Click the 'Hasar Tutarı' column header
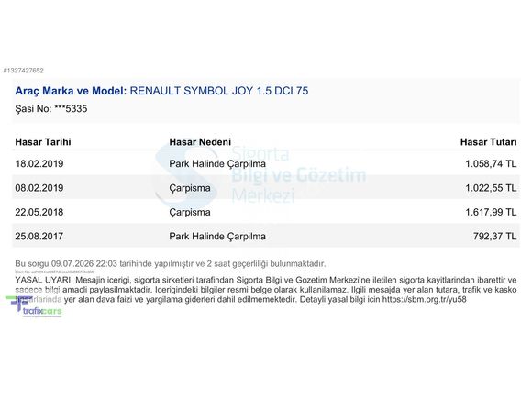532x399 pixels. coord(488,142)
